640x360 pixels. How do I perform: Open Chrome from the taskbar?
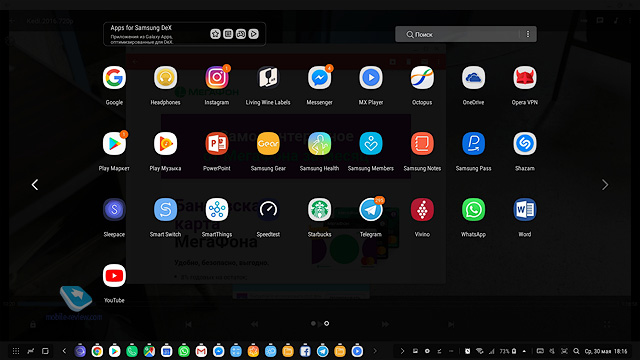pos(97,351)
